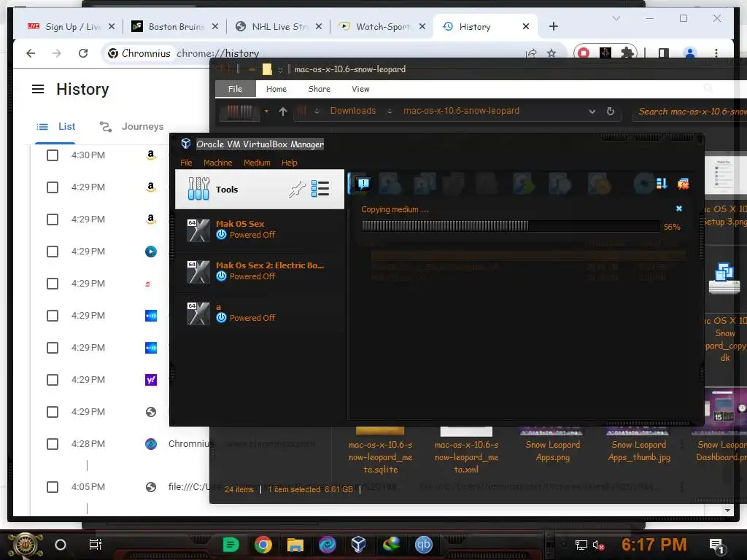Go up one folder in Explorer
Screen dimensions: 747x560
(x=283, y=112)
